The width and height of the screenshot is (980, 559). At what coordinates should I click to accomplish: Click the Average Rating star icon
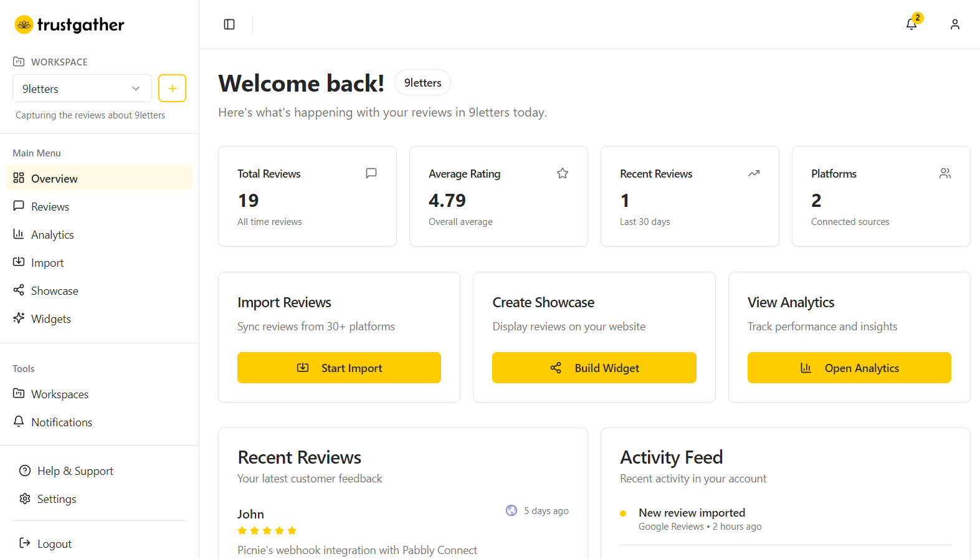point(563,173)
